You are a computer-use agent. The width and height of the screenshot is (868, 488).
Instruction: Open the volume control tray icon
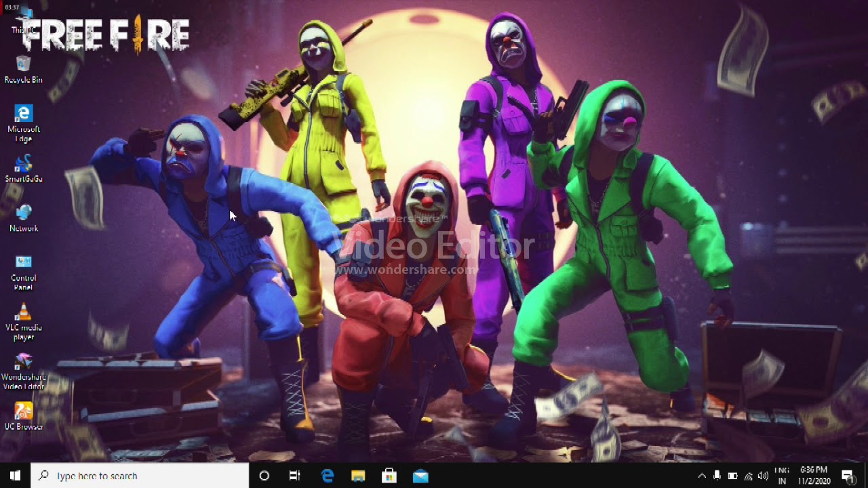(x=764, y=476)
